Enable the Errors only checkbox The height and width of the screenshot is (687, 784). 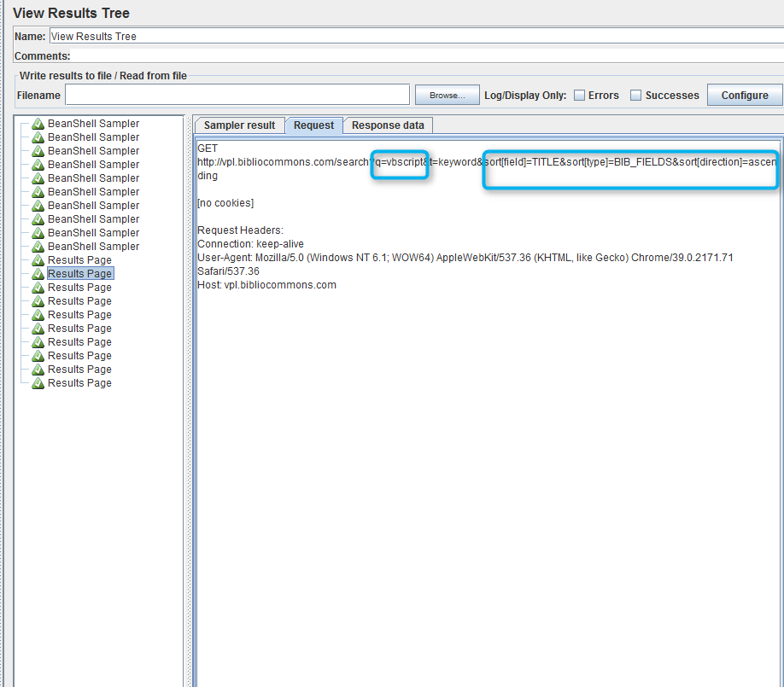(579, 96)
